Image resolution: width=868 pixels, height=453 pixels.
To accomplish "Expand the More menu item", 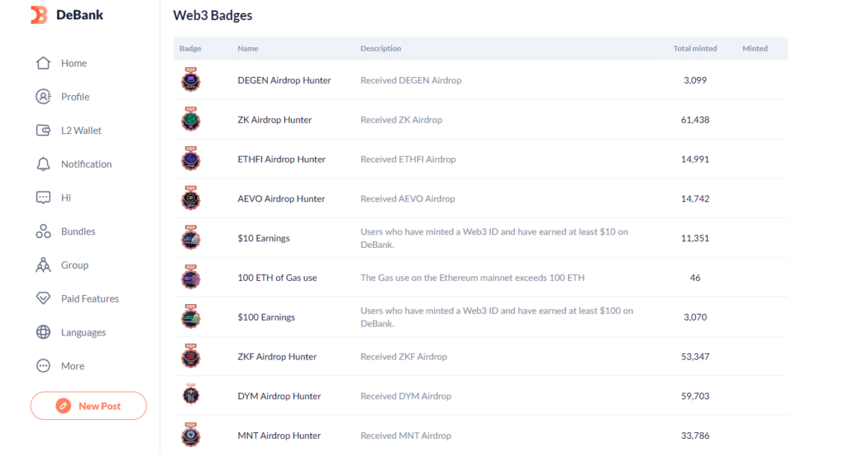I will [72, 366].
